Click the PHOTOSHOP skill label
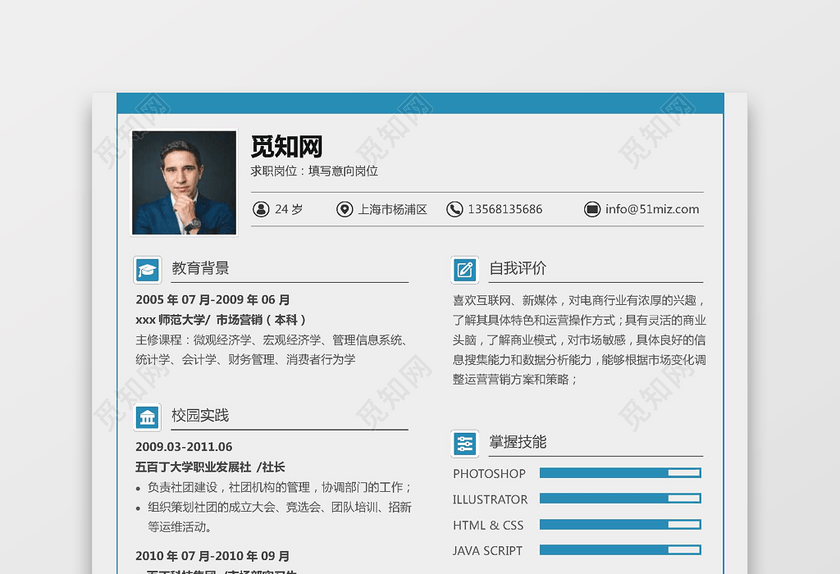The height and width of the screenshot is (574, 840). (x=489, y=474)
